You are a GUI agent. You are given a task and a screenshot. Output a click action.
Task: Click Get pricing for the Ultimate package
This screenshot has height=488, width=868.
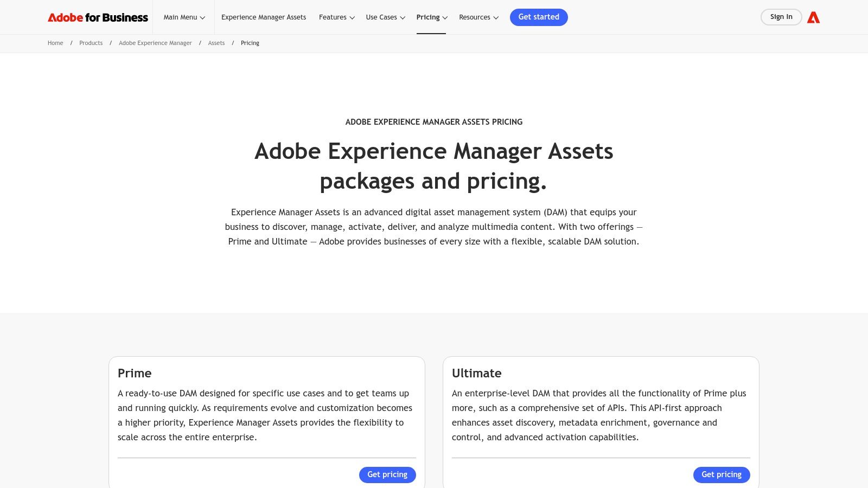[x=722, y=474]
